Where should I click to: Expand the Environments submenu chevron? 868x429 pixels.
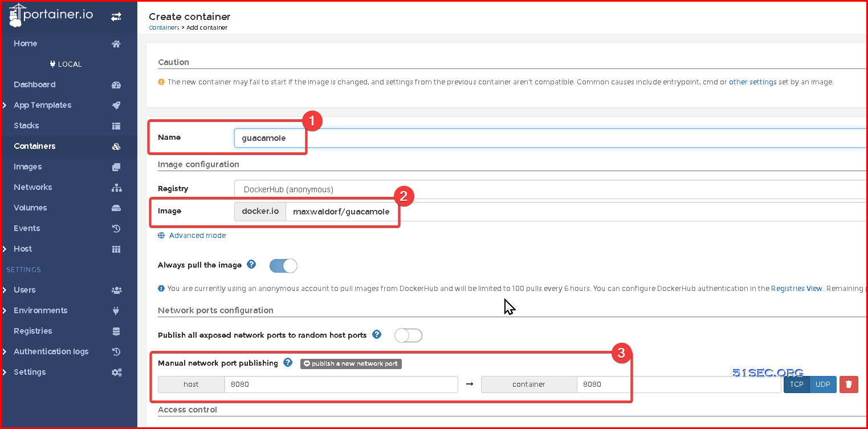tap(5, 311)
